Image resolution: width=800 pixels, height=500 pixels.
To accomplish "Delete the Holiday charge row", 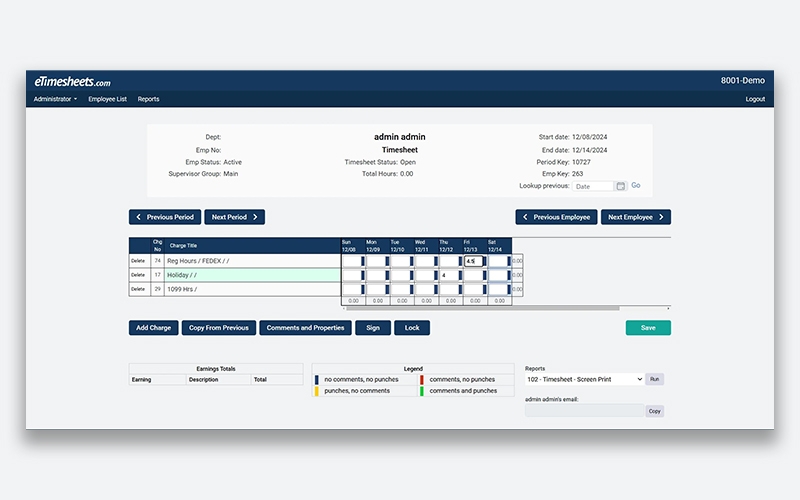I will pos(138,275).
